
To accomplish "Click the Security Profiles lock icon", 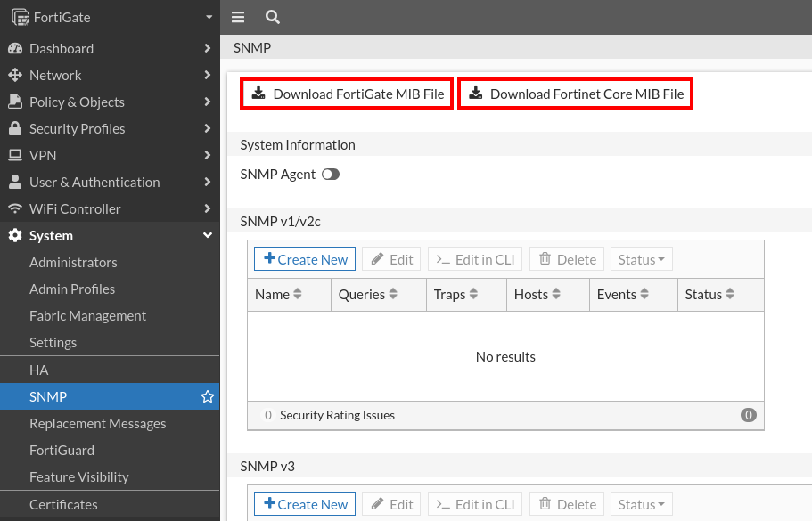I will point(14,128).
